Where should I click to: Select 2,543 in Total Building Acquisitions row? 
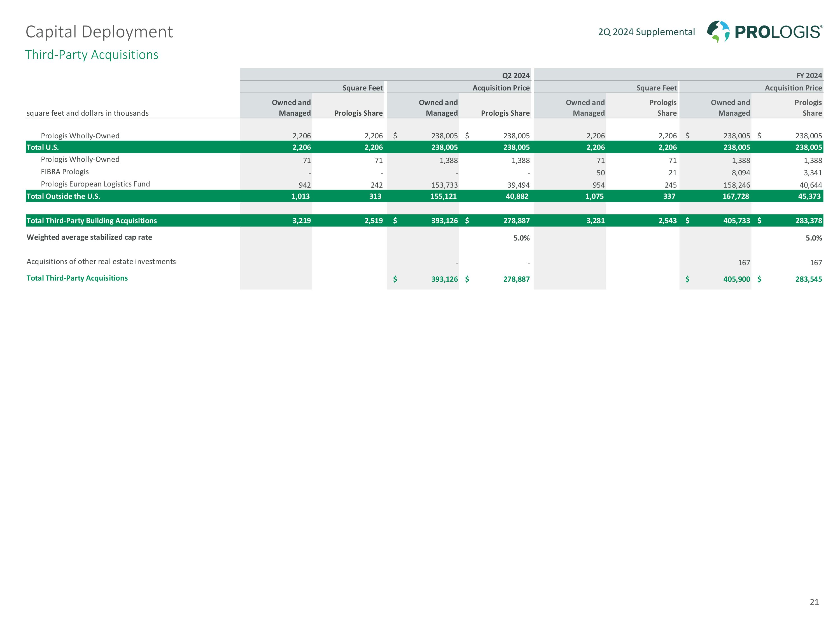[x=668, y=221]
